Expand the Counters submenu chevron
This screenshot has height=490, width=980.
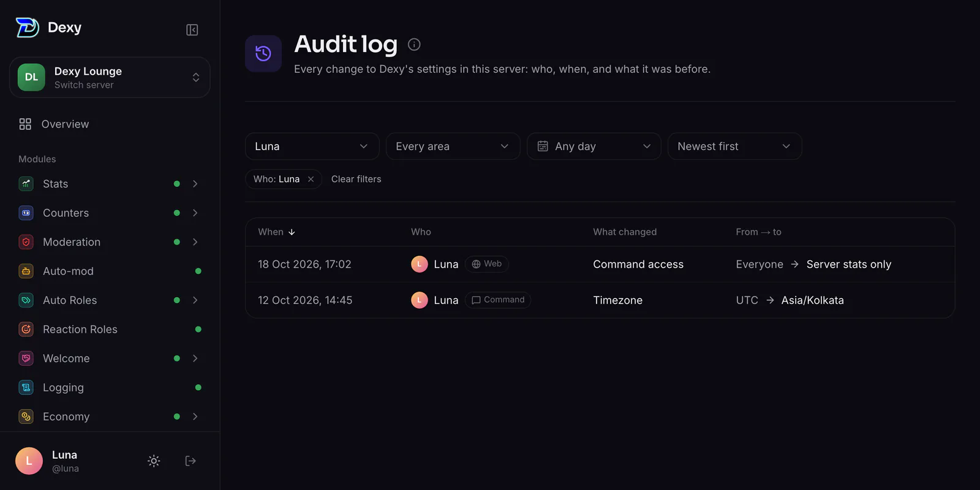[195, 213]
